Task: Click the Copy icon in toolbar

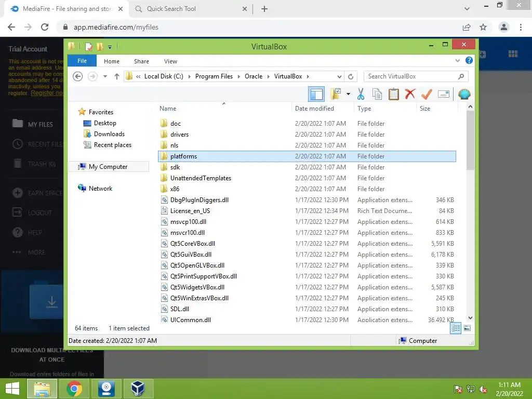Action: [x=377, y=94]
